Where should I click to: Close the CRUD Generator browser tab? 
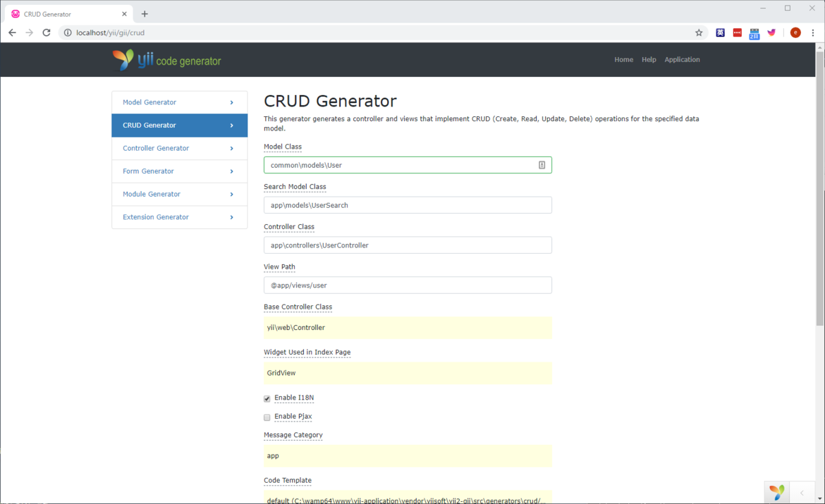pyautogui.click(x=124, y=14)
